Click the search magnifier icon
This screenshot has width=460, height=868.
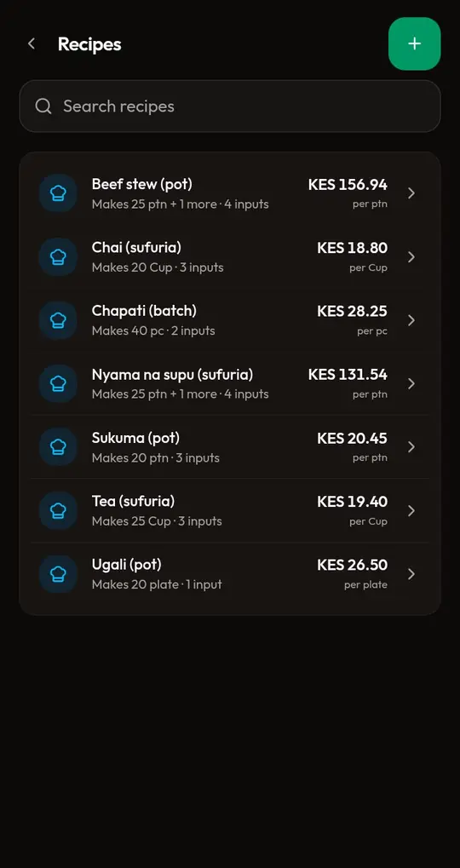[x=43, y=106]
